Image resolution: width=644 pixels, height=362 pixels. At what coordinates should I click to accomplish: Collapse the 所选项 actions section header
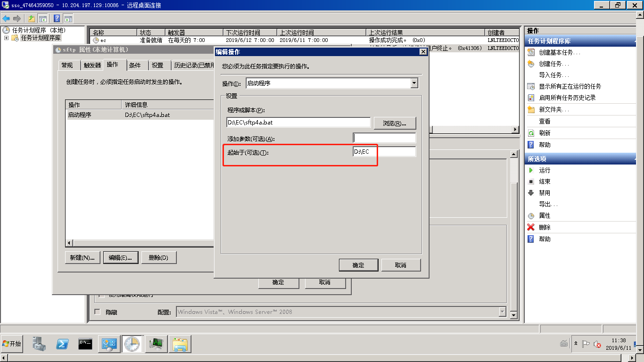(580, 159)
